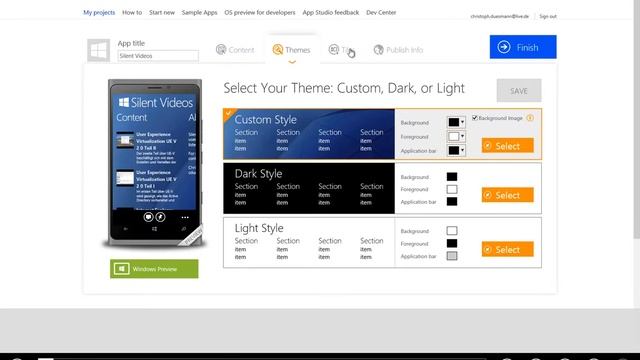Image resolution: width=640 pixels, height=360 pixels.
Task: Click the app logo tile placeholder
Action: click(98, 50)
